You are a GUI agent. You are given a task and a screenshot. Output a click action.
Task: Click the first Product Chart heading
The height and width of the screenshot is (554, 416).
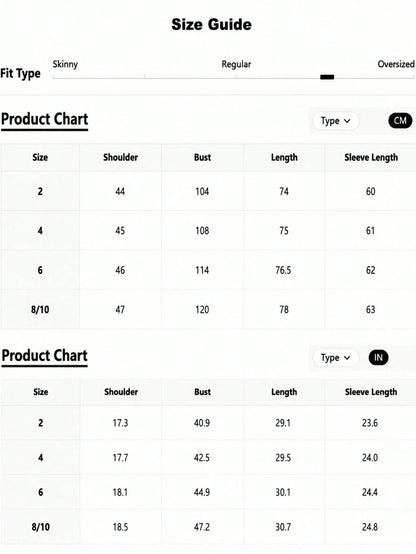click(x=45, y=119)
